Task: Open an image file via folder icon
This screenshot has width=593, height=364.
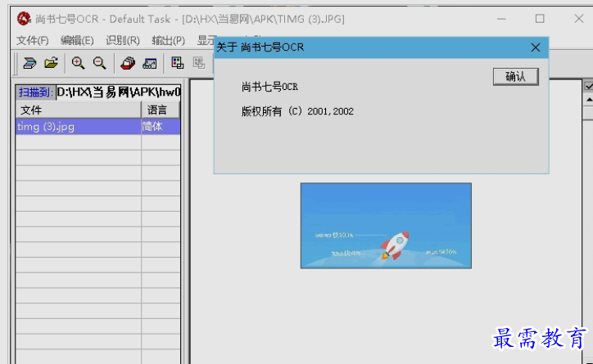Action: [x=51, y=63]
